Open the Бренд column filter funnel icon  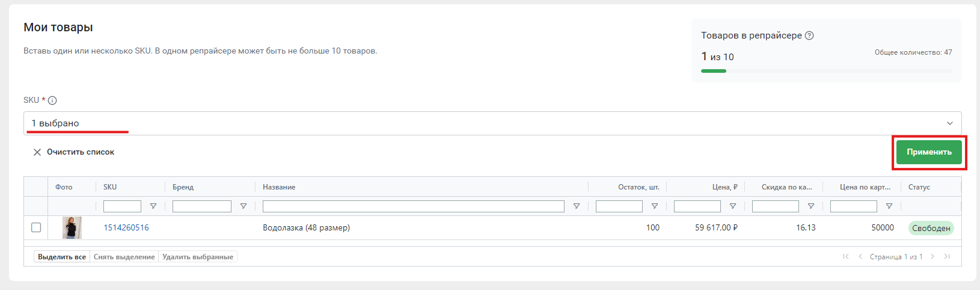pos(243,206)
